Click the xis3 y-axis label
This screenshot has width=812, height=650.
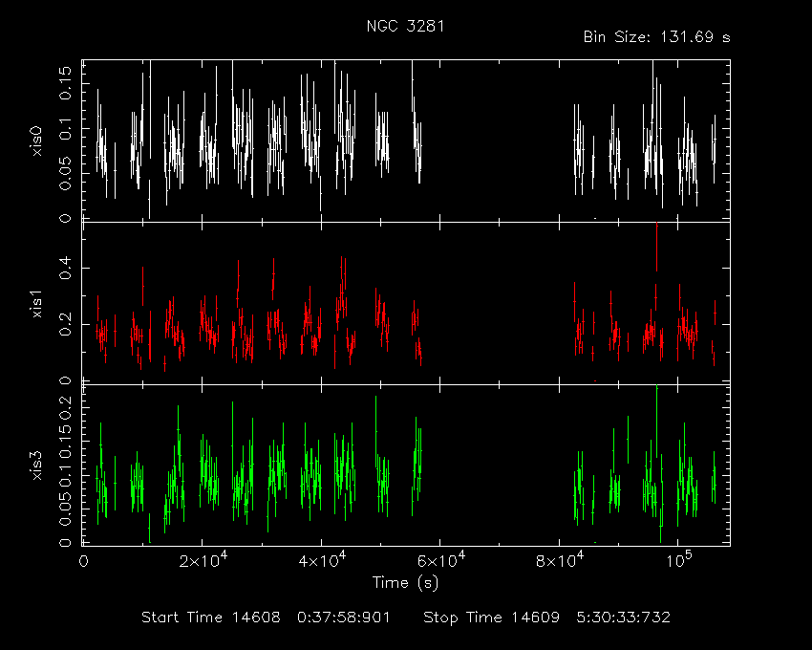[36, 466]
